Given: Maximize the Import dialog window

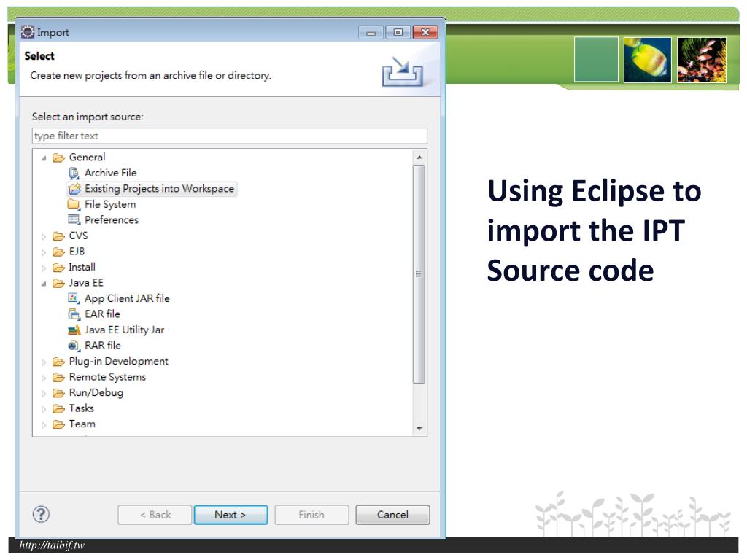Looking at the screenshot, I should tap(398, 32).
